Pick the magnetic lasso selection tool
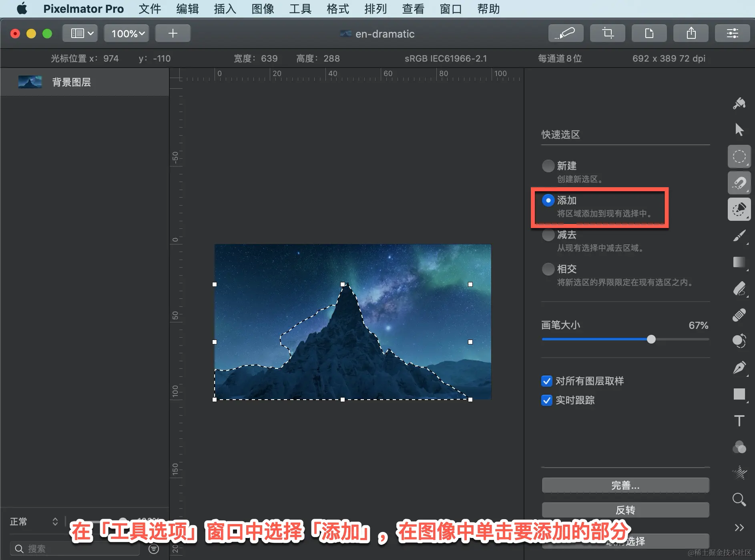 739,183
